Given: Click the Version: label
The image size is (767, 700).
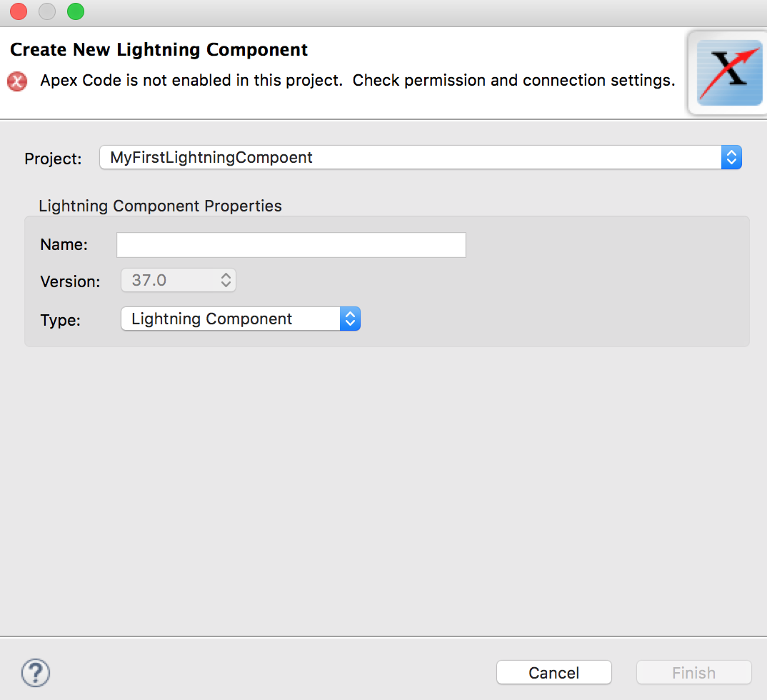Looking at the screenshot, I should (x=70, y=281).
